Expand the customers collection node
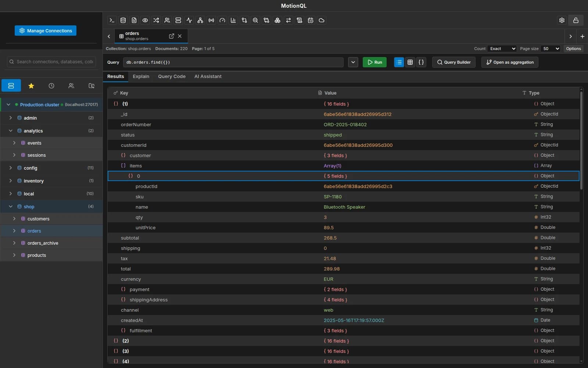The height and width of the screenshot is (368, 588). pyautogui.click(x=14, y=219)
